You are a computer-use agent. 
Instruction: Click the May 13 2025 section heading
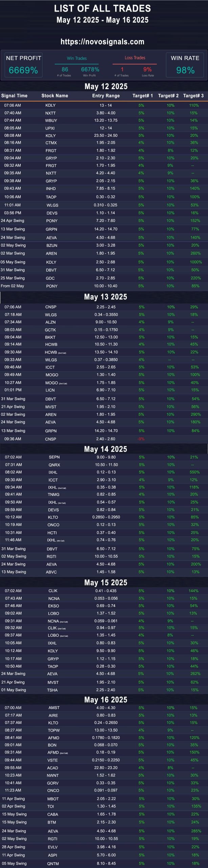click(x=106, y=297)
